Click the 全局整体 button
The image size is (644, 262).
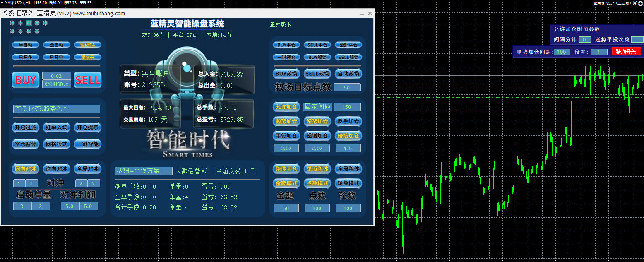[x=348, y=169]
